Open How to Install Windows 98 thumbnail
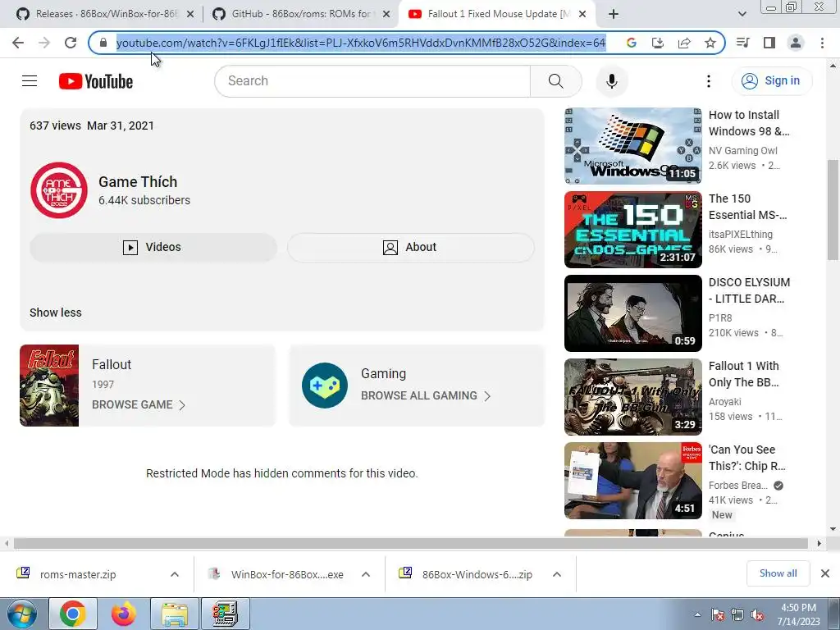Image resolution: width=840 pixels, height=630 pixels. pyautogui.click(x=632, y=146)
